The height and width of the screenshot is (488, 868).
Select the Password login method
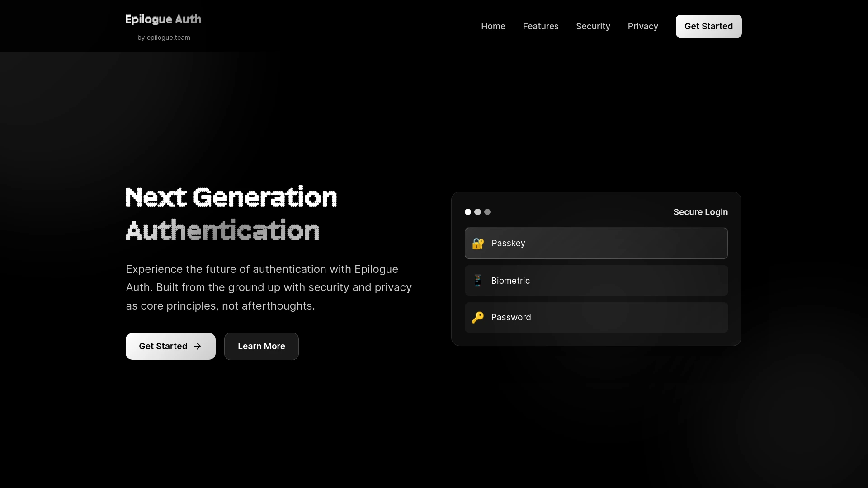[596, 317]
